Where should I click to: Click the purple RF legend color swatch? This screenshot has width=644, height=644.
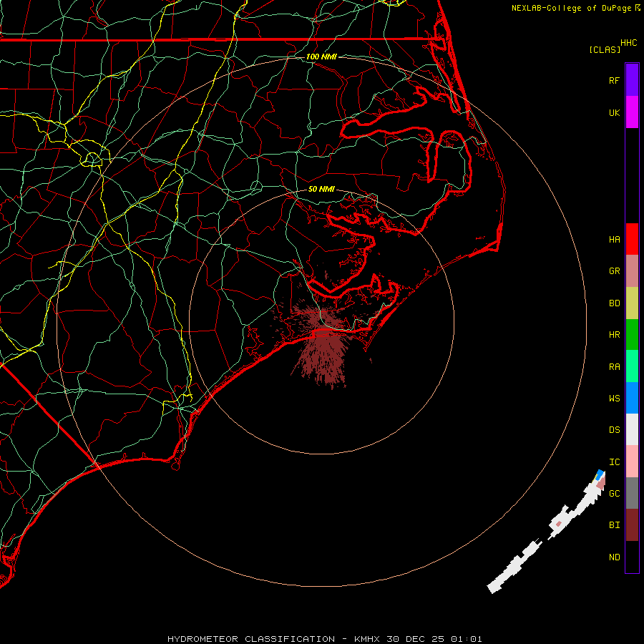click(632, 80)
